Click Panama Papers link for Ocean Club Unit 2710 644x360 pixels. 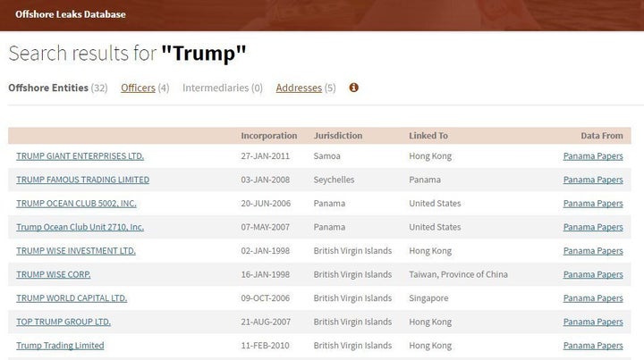[x=593, y=227]
